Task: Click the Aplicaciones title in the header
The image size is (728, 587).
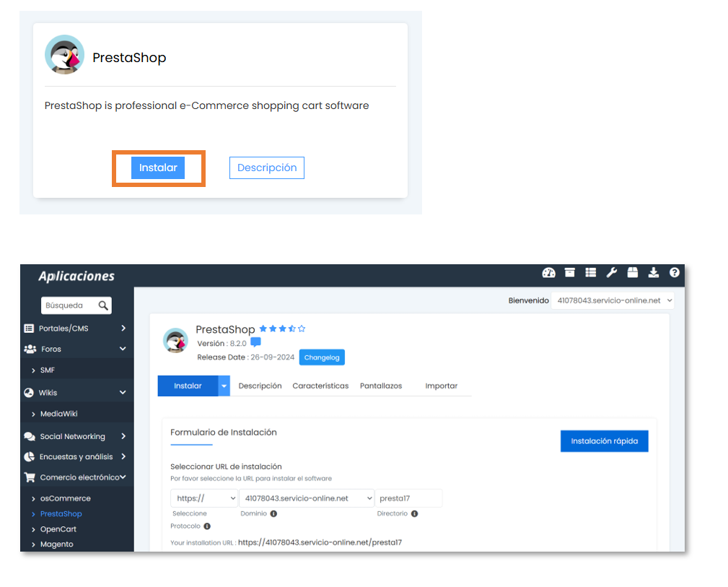Action: [x=76, y=276]
